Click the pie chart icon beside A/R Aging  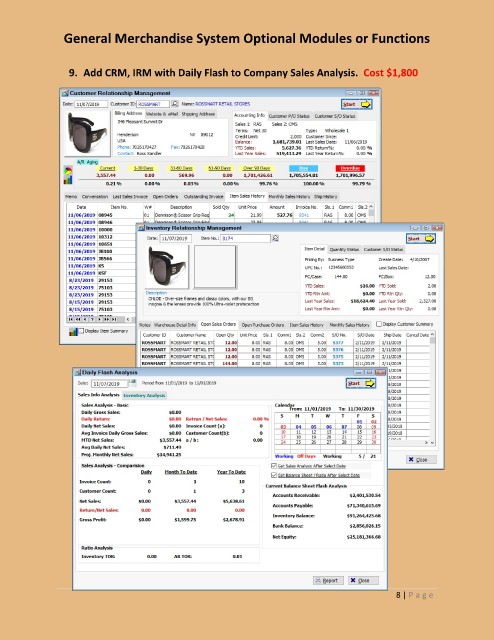point(68,170)
